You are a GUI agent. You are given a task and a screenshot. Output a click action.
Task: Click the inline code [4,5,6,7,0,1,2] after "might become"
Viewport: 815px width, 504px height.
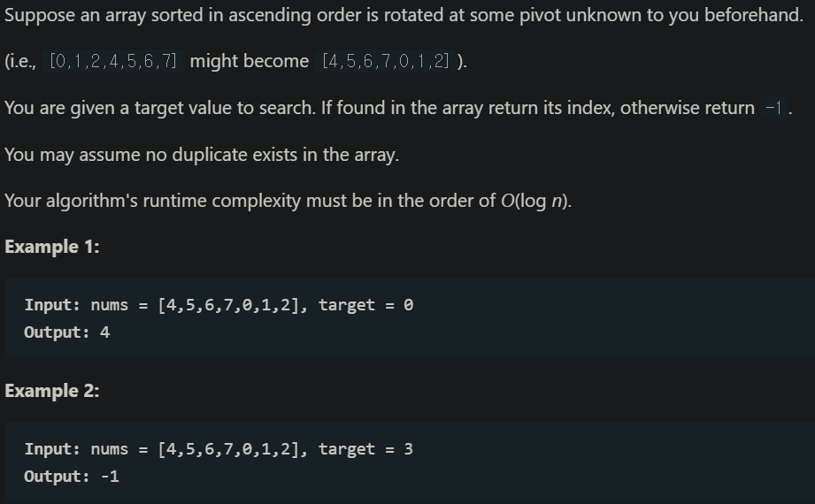click(x=386, y=61)
